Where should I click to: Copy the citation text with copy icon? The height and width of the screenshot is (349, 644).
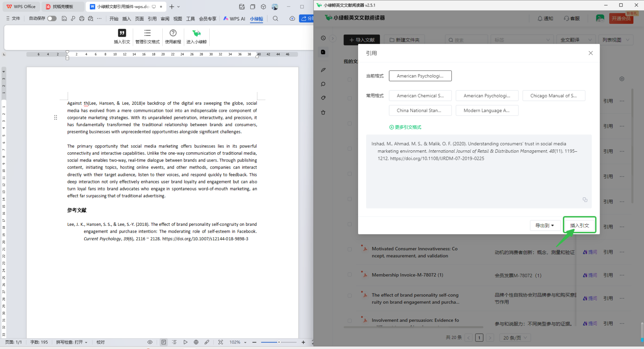[x=585, y=200]
